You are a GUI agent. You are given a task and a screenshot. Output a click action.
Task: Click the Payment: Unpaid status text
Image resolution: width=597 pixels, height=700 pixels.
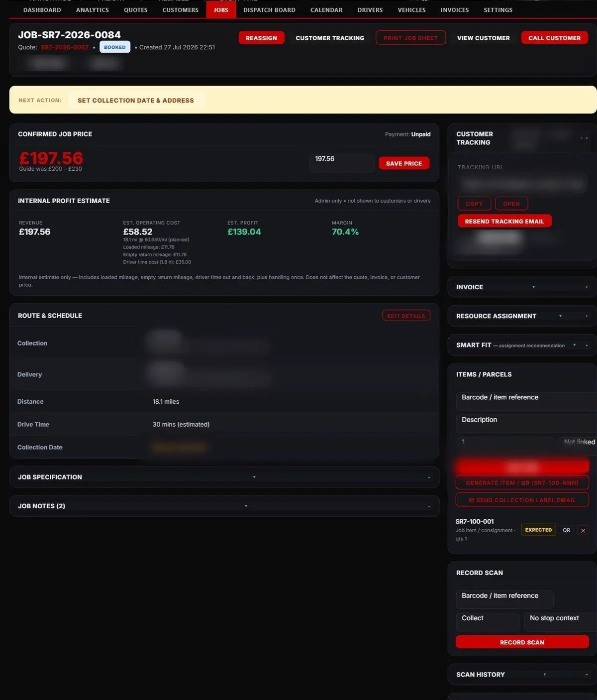pyautogui.click(x=408, y=134)
